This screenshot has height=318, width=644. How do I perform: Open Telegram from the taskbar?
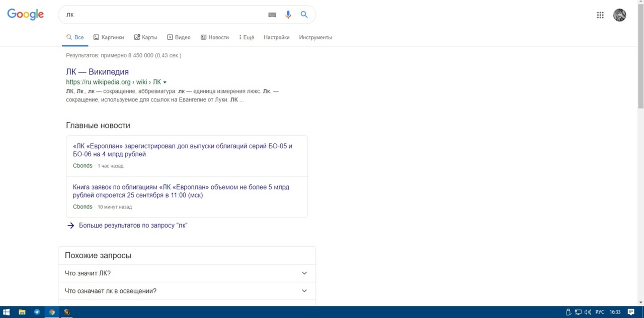pyautogui.click(x=37, y=312)
